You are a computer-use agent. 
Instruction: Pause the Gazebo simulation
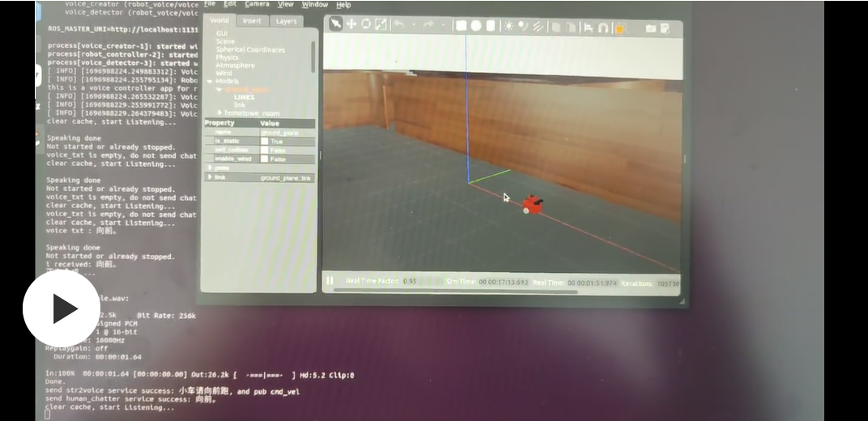(x=330, y=280)
